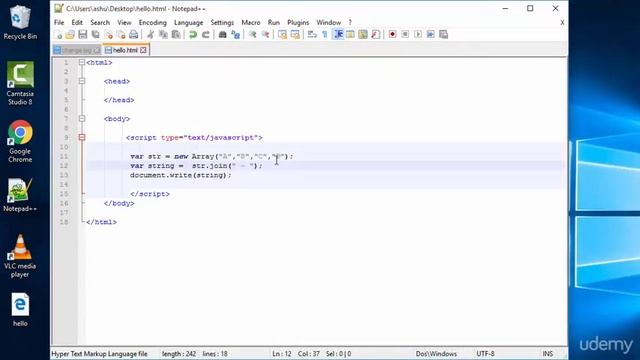This screenshot has height=360, width=640.
Task: Collapse the html fold on line 1
Action: (x=82, y=62)
